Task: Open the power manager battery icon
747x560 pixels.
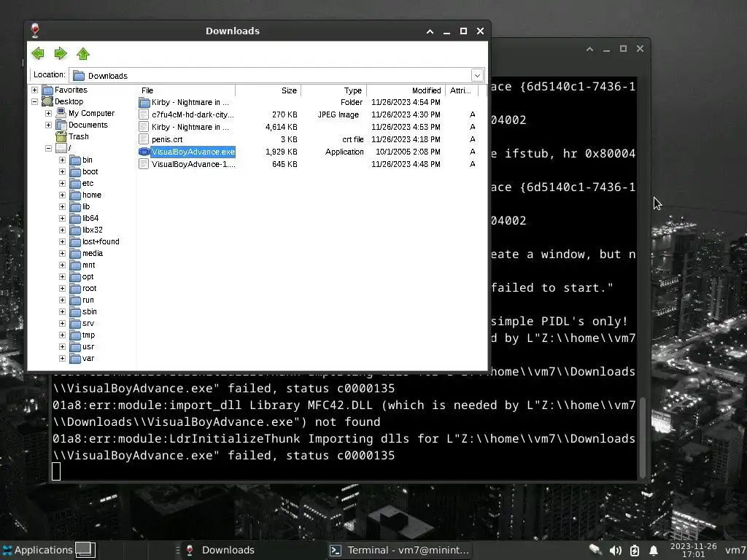Action: 635,551
